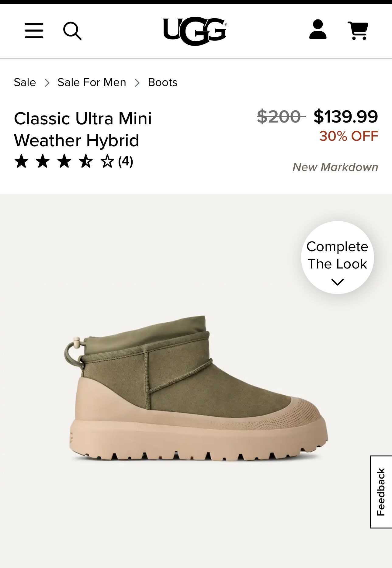Navigate to Sale For Men breadcrumb
The image size is (392, 568).
point(92,82)
